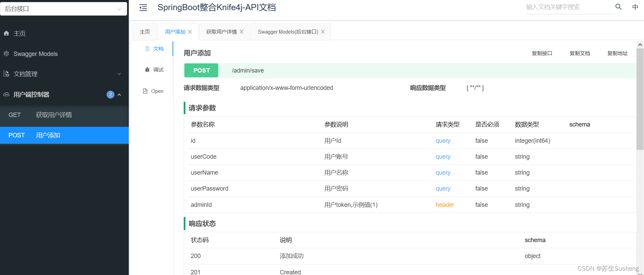This screenshot has height=275, width=644.
Task: Click 添加成功 description
Action: [291, 256]
